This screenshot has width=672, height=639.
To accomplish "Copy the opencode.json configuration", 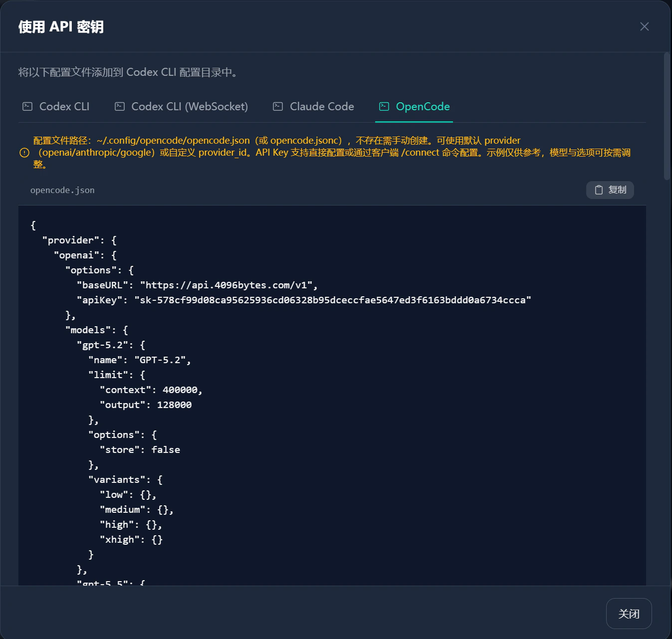I will coord(610,190).
